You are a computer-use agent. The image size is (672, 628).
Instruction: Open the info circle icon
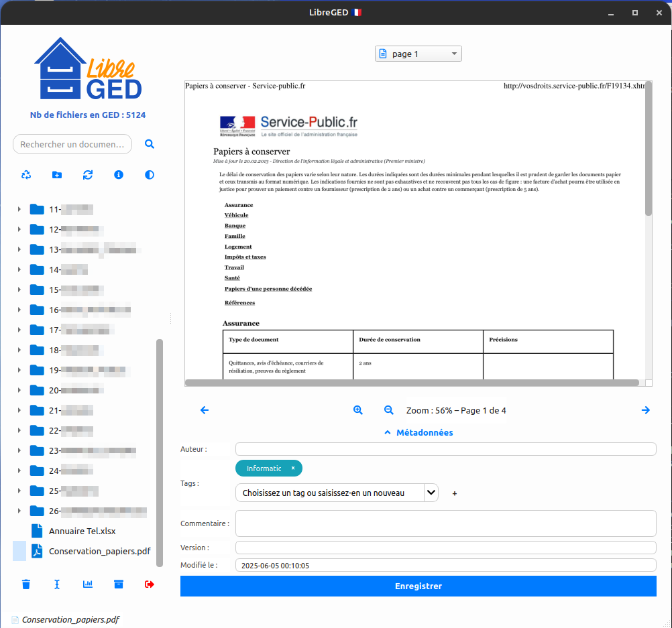point(119,175)
